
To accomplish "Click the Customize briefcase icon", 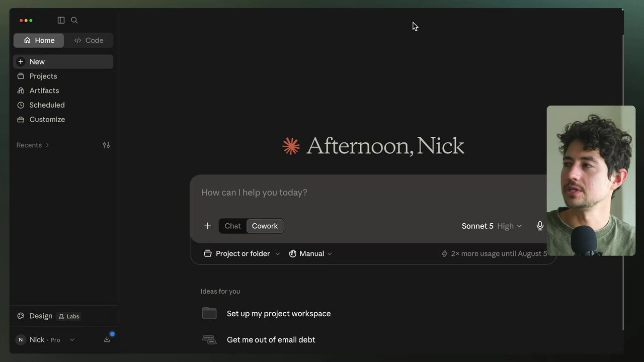I will coord(21,119).
